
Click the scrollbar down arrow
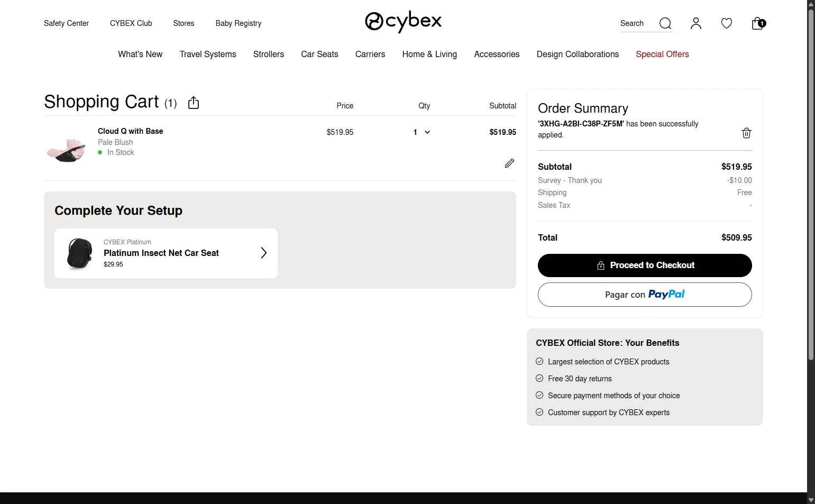pos(811,500)
